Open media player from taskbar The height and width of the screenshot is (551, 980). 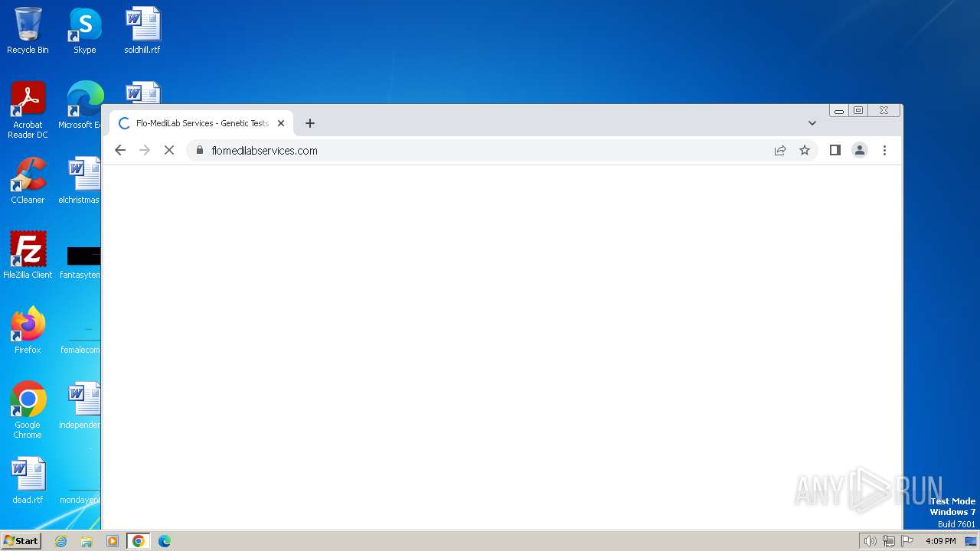(x=113, y=541)
